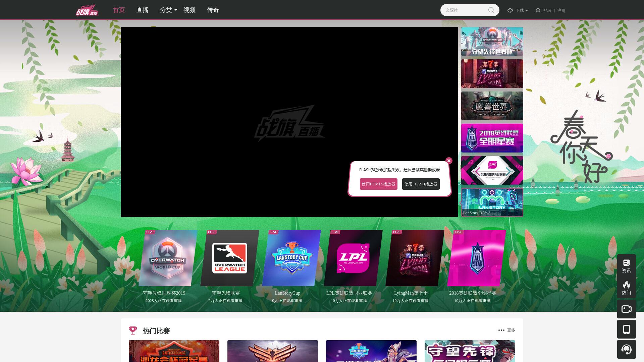
Task: Select the LPL 英雄联盟职业联赛 side thumbnail
Action: (492, 170)
